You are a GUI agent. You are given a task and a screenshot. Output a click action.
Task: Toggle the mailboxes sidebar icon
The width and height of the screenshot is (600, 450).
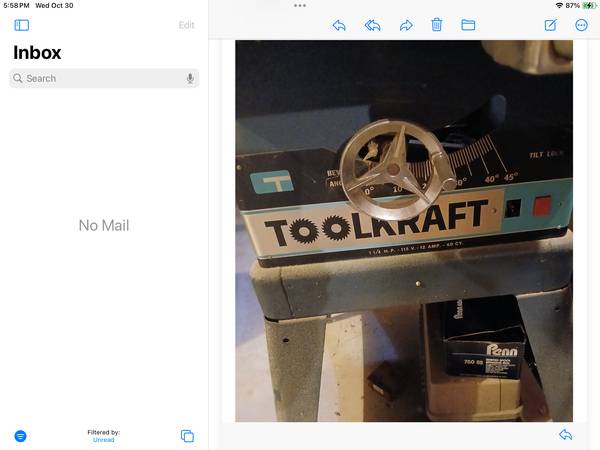[x=21, y=25]
